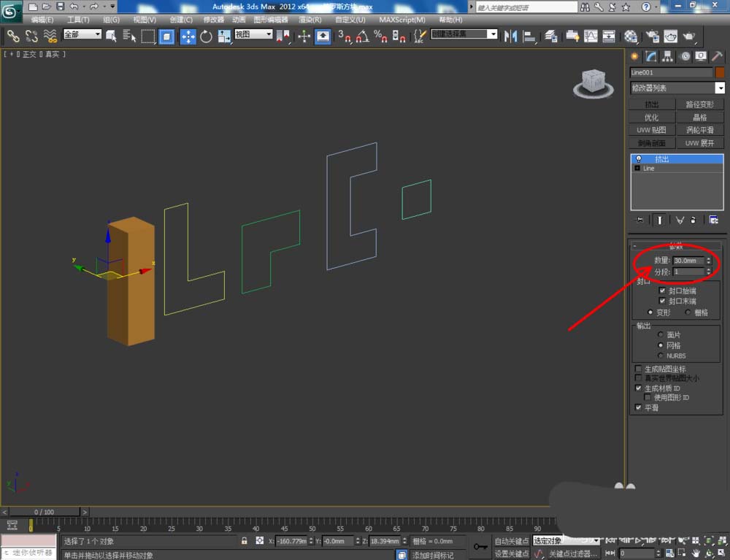Click the 路径变形 modifier button
Viewport: 730px width, 560px height.
[x=700, y=104]
